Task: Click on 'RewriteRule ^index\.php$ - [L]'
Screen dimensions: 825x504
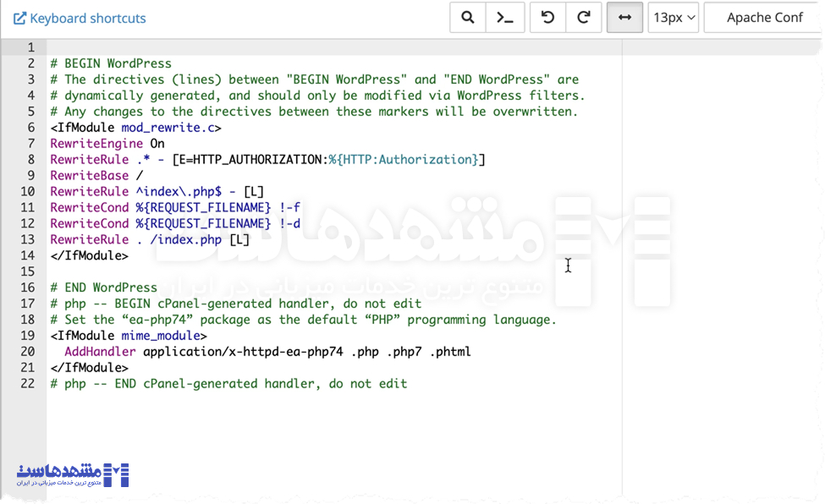Action: (157, 191)
